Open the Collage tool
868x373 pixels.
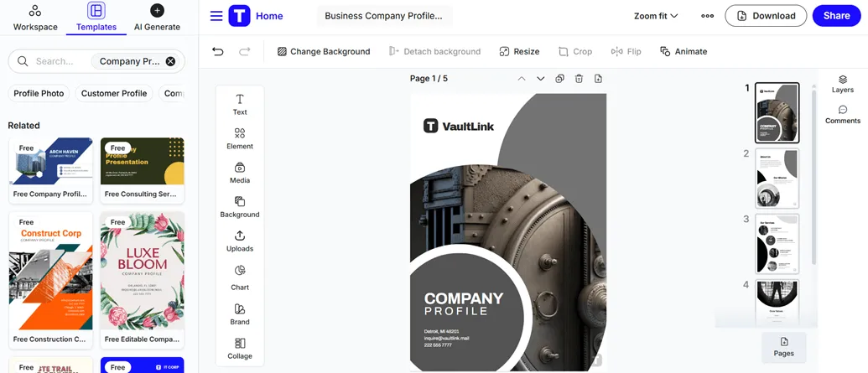pyautogui.click(x=240, y=349)
